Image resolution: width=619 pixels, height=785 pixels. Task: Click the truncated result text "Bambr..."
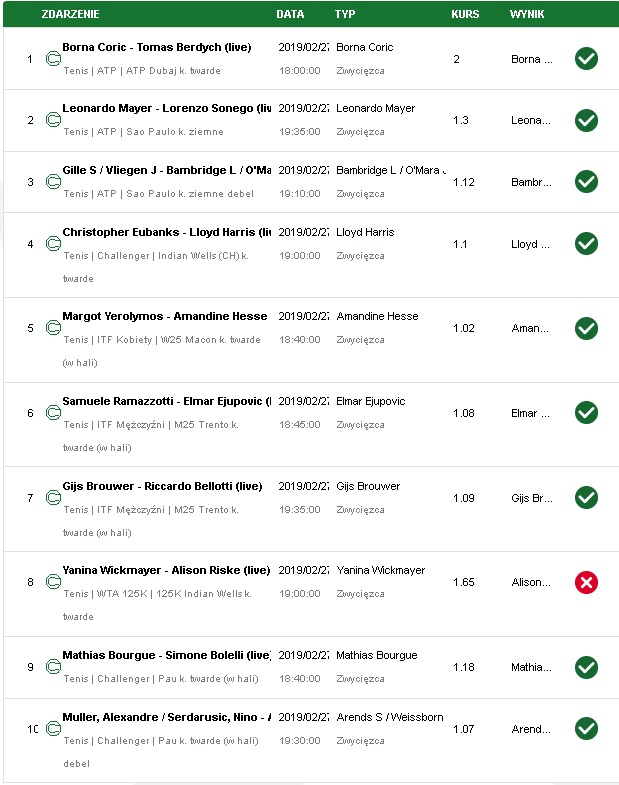(531, 182)
